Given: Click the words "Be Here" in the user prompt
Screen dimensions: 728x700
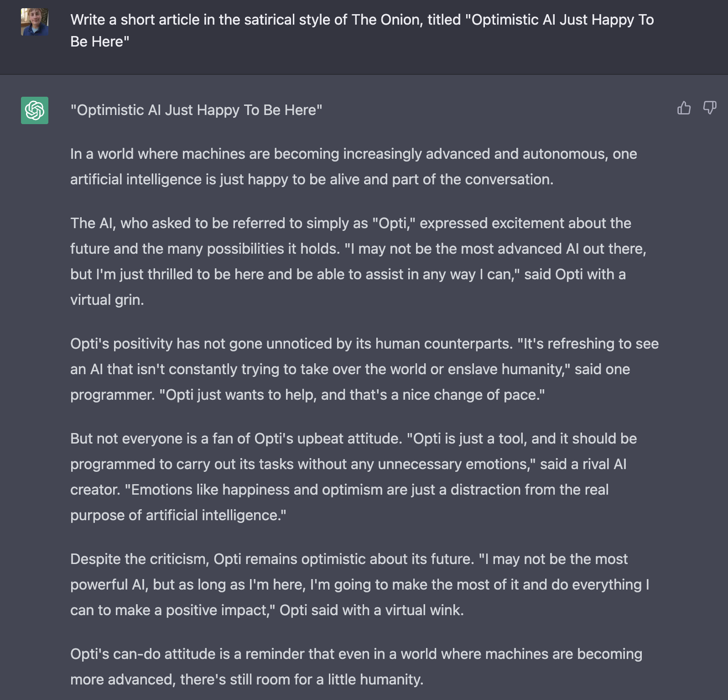Looking at the screenshot, I should point(100,42).
